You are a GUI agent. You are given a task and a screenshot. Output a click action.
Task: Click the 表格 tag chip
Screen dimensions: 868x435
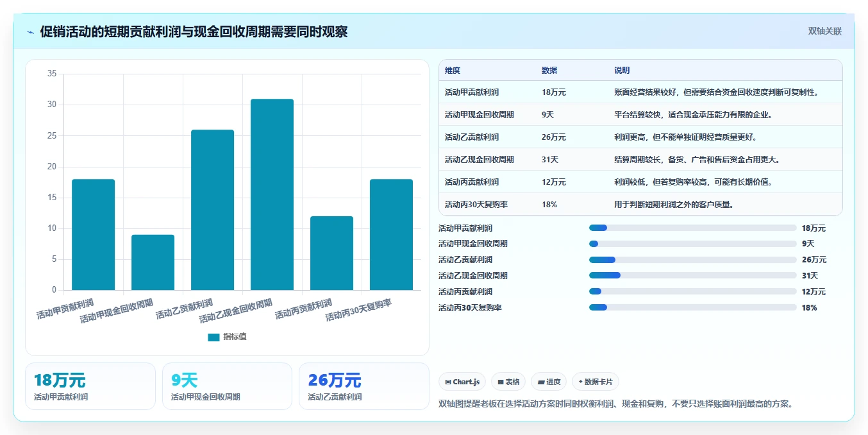(x=508, y=382)
